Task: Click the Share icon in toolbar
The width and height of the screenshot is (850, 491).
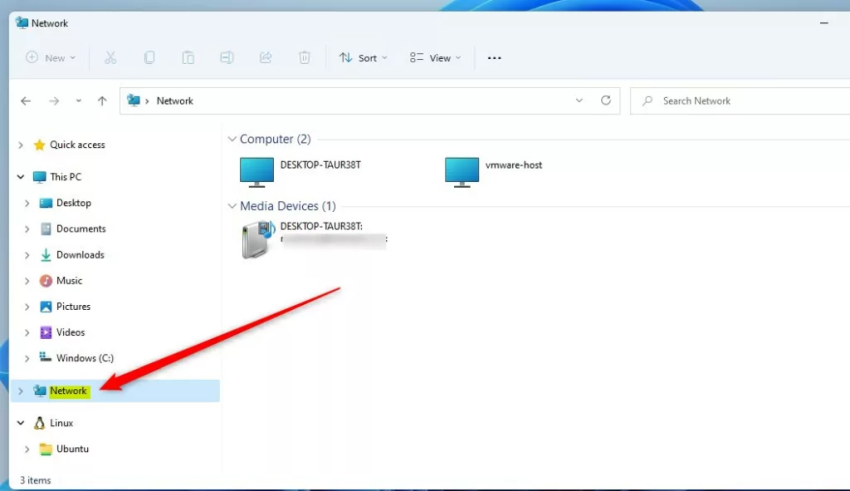Action: 266,57
